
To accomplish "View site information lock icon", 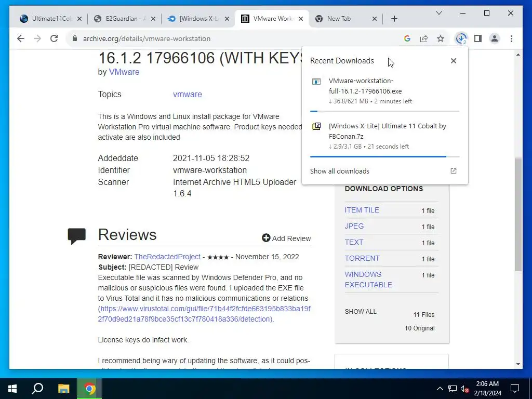I will click(75, 38).
